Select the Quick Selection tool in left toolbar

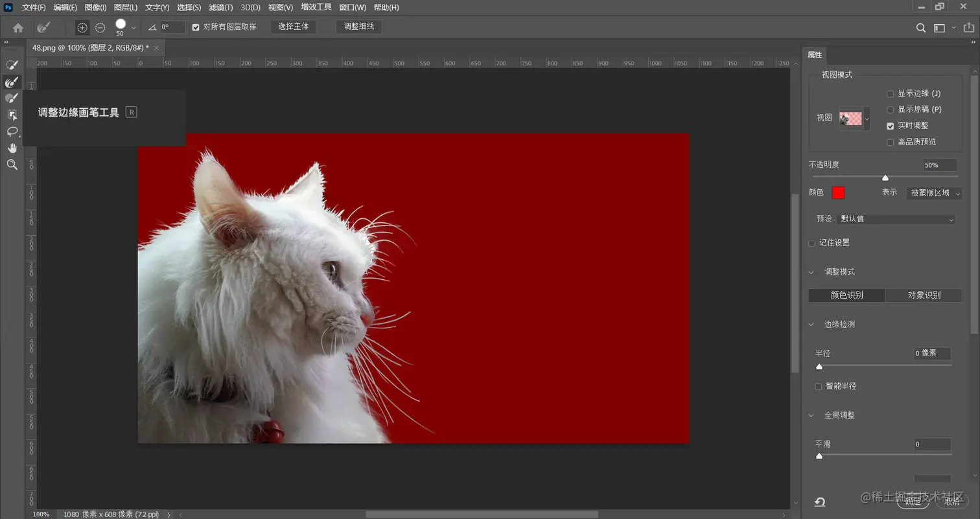click(x=12, y=65)
